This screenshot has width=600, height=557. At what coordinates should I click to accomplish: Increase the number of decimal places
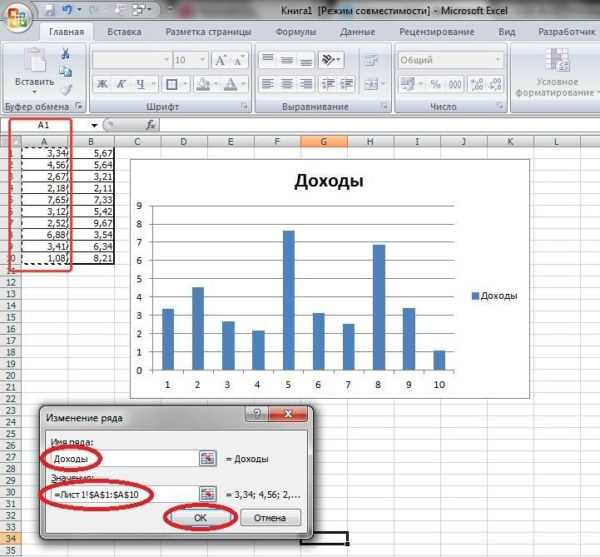click(477, 84)
